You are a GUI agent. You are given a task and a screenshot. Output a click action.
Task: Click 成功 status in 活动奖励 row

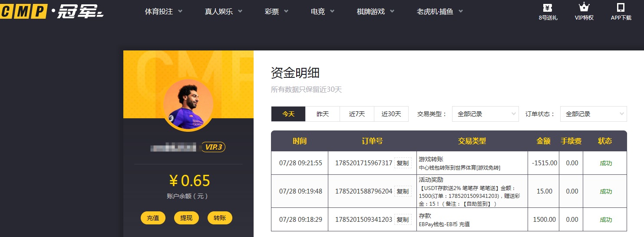[x=605, y=191]
